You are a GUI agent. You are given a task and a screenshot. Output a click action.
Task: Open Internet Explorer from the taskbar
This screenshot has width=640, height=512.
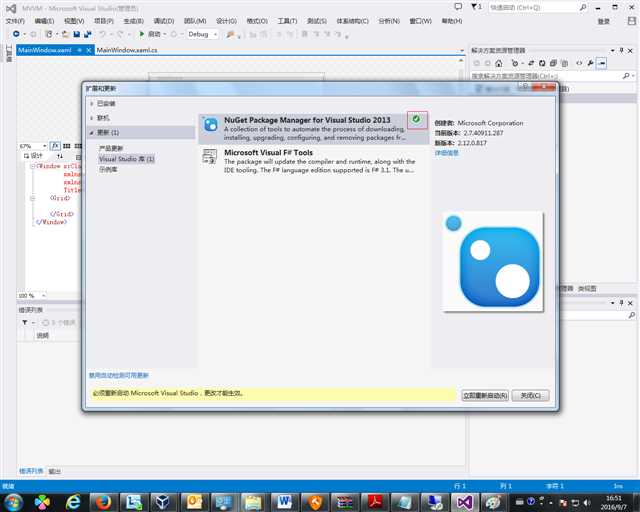click(73, 502)
